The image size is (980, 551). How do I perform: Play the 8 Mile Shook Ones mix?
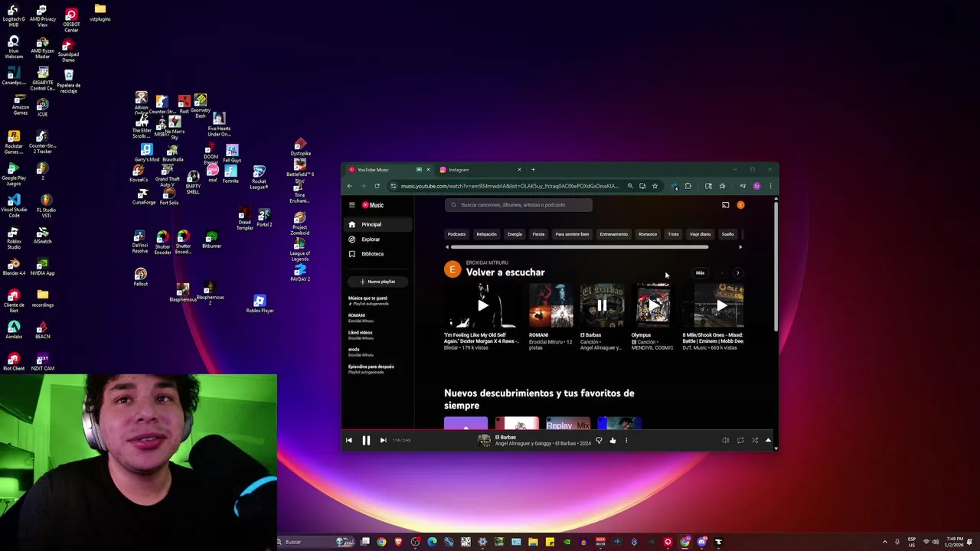[x=718, y=305]
